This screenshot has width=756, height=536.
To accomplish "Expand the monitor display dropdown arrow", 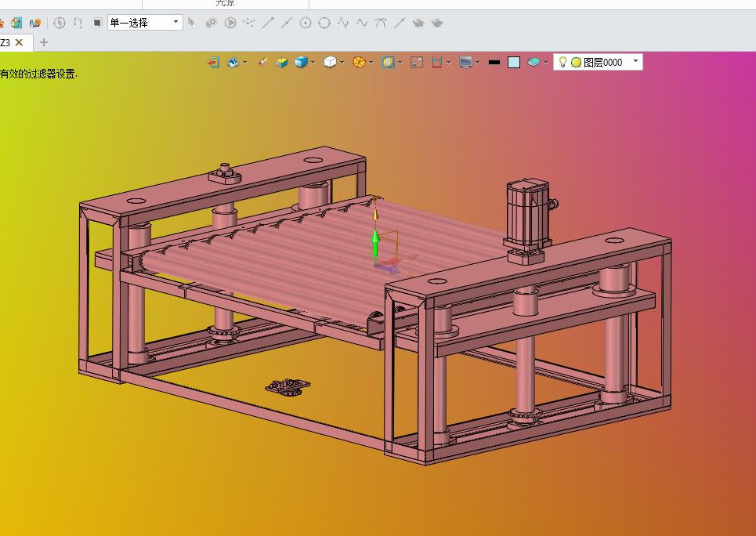I will click(x=477, y=62).
